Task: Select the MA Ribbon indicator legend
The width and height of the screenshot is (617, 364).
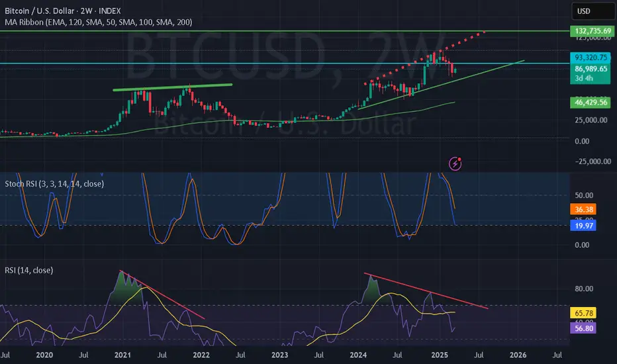Action: (x=99, y=23)
